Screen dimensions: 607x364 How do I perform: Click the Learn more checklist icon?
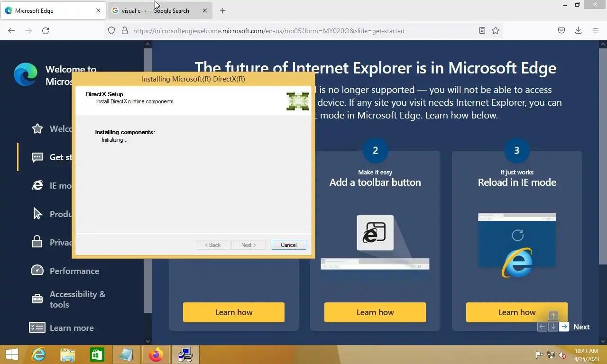point(37,328)
